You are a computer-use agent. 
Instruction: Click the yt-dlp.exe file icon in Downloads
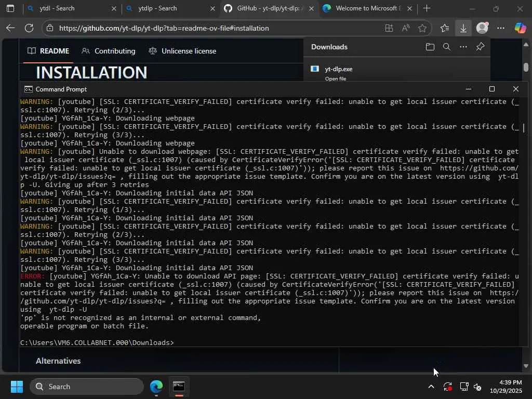(x=315, y=69)
